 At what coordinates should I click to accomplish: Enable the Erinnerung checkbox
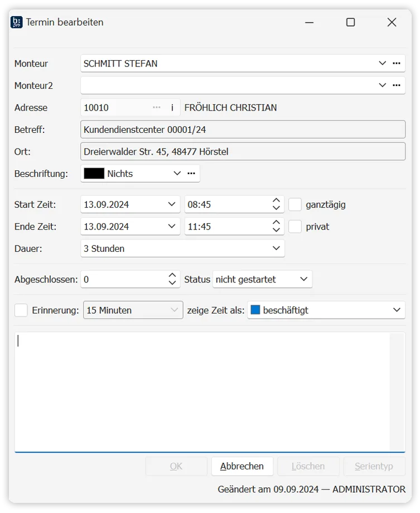(x=21, y=310)
